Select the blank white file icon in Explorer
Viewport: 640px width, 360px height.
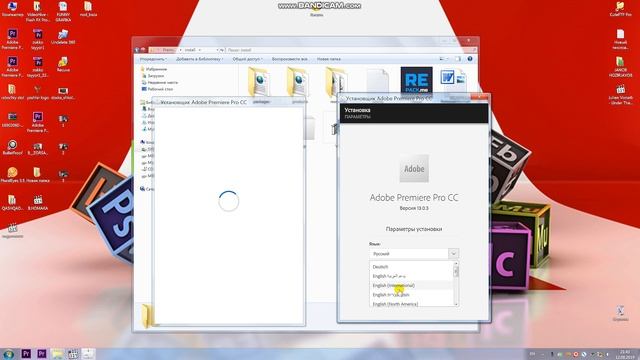pyautogui.click(x=378, y=81)
